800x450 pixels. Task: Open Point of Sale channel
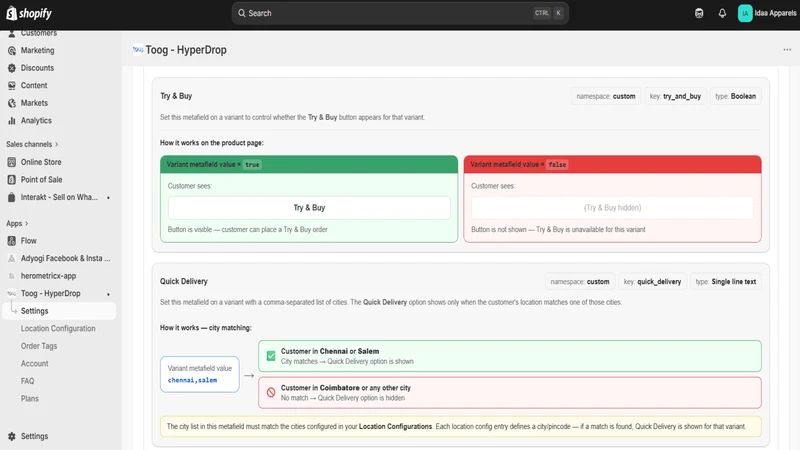(41, 180)
